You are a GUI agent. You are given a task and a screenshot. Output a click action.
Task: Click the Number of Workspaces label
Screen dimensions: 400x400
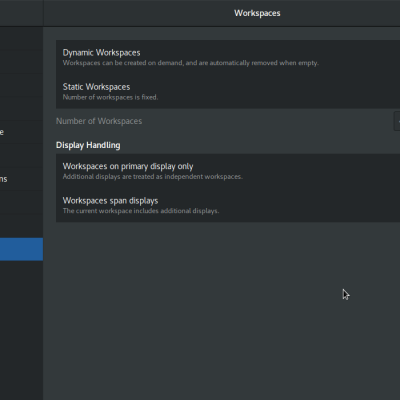[x=99, y=121]
